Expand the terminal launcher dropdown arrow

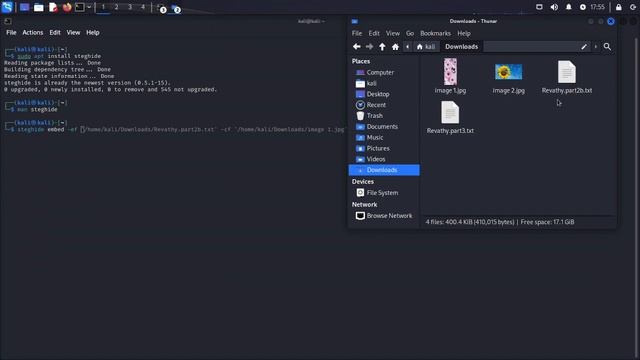(89, 7)
